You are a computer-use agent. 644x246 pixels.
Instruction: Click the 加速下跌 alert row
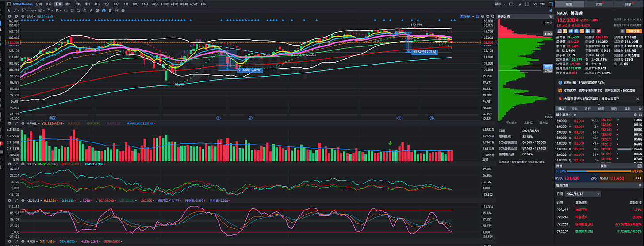click(599, 210)
